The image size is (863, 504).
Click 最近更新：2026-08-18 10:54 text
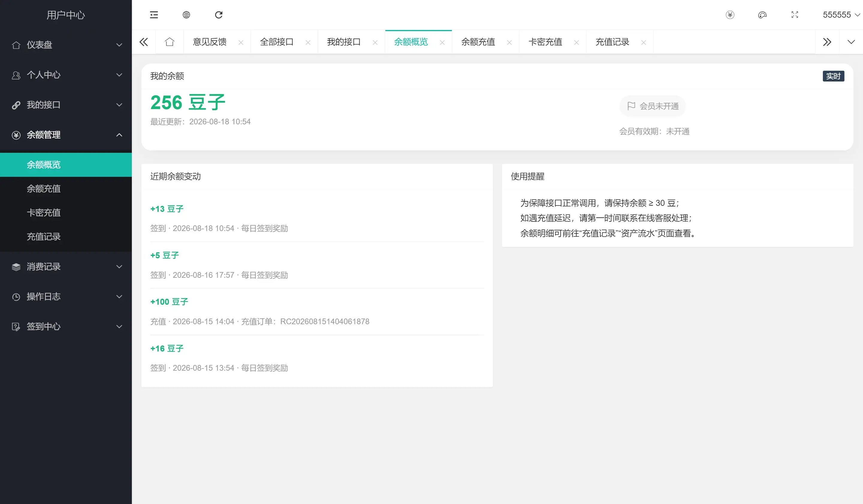(x=200, y=122)
